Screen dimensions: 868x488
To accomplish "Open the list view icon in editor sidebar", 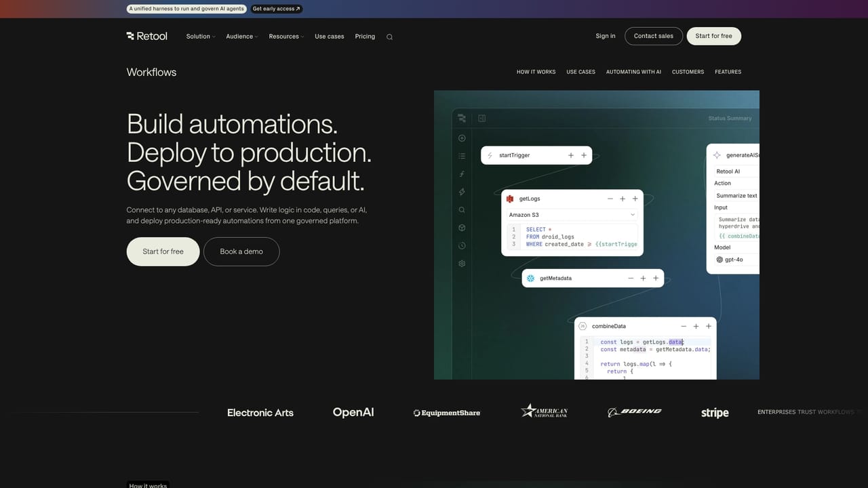I will tap(462, 156).
